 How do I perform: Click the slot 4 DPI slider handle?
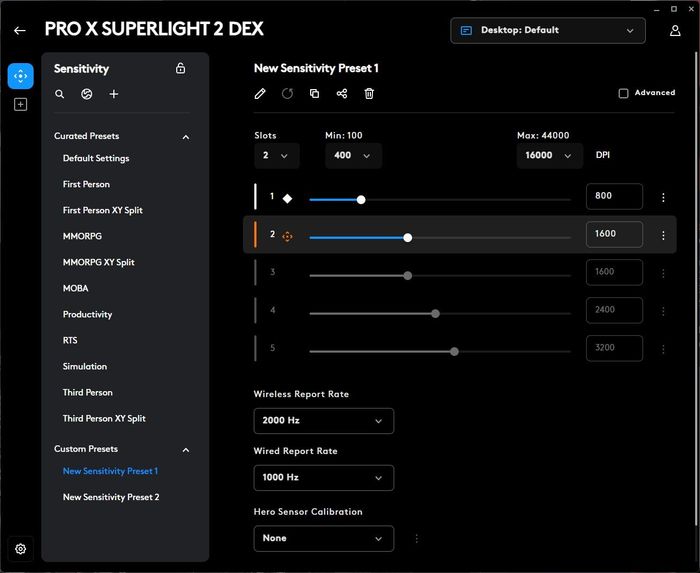435,314
